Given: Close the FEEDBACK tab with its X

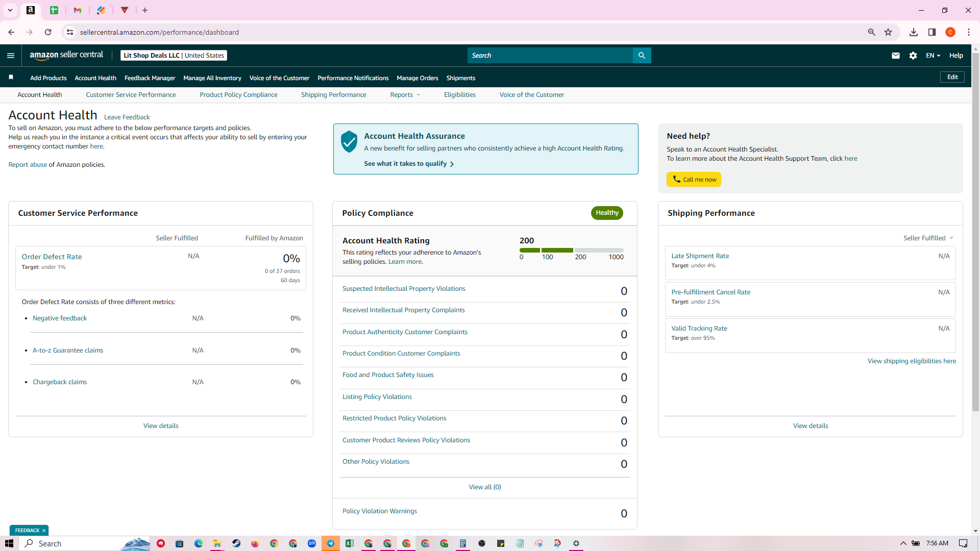Looking at the screenshot, I should point(44,531).
